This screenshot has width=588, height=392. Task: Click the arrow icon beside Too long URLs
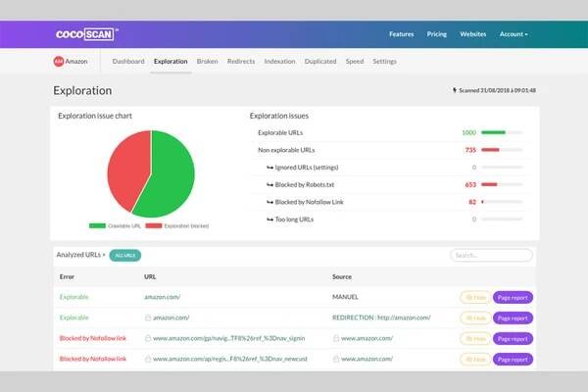(x=270, y=219)
